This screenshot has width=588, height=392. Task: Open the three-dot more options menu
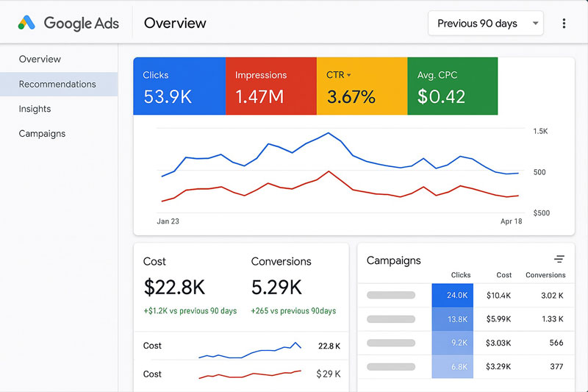coord(564,24)
